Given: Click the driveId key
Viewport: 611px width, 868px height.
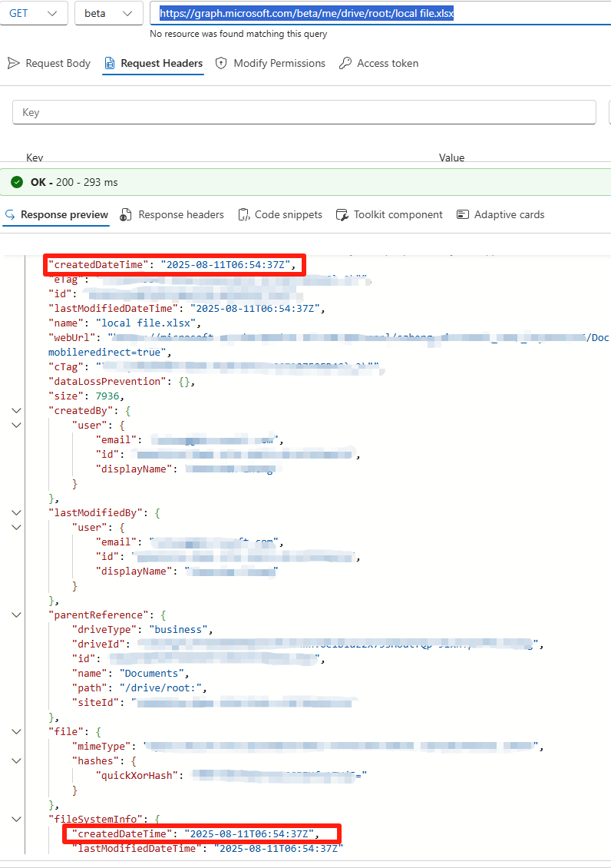Looking at the screenshot, I should (98, 644).
